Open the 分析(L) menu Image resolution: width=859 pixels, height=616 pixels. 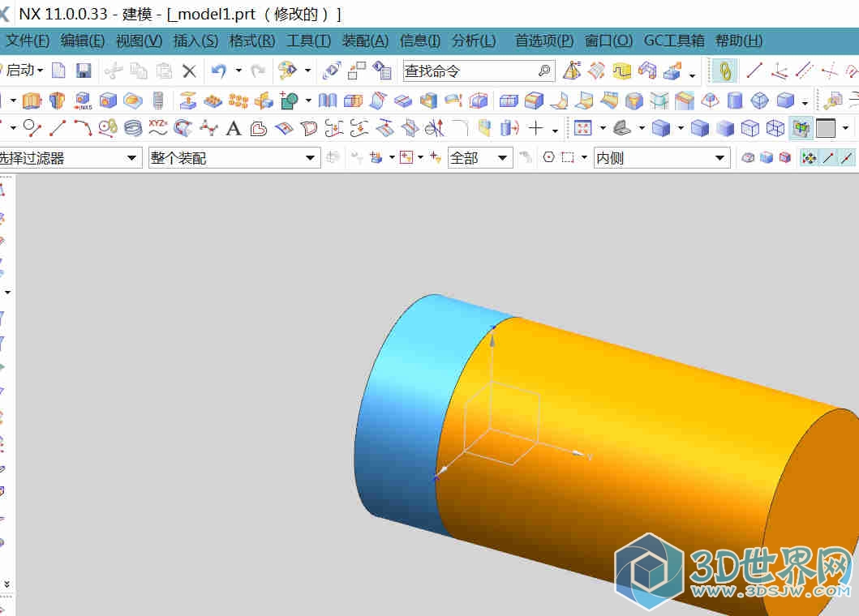[474, 41]
